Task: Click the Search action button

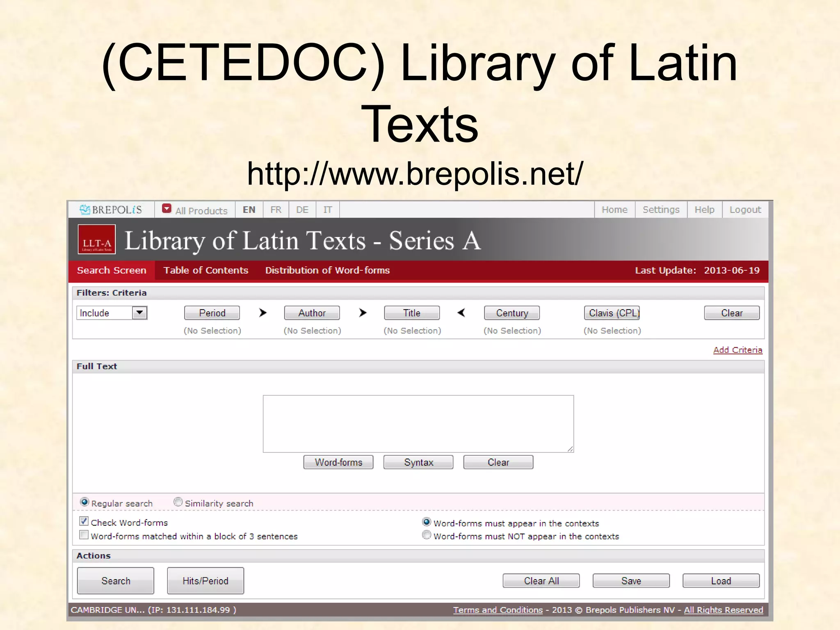Action: 116,581
